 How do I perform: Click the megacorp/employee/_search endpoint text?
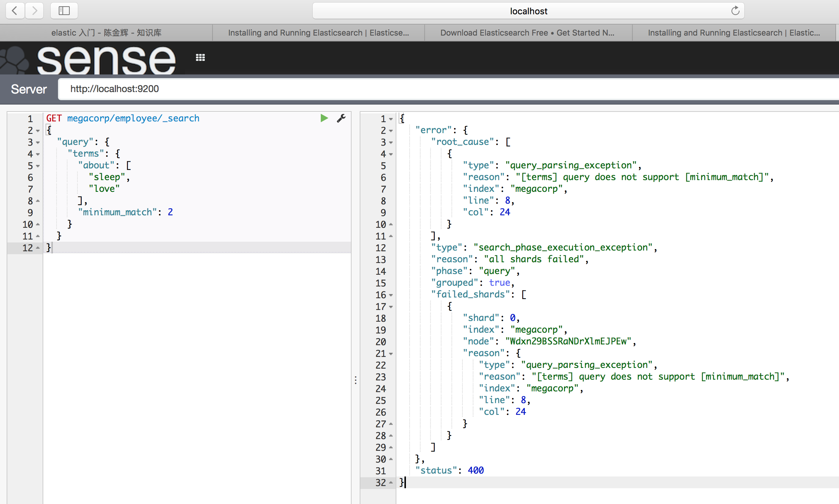(133, 118)
